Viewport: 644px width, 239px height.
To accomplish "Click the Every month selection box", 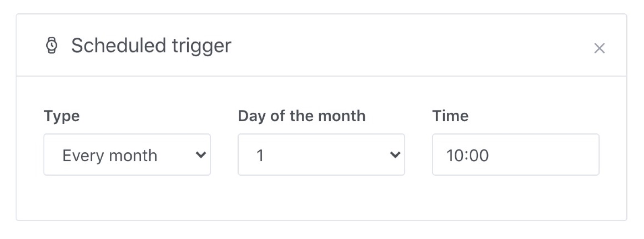I will (x=127, y=154).
